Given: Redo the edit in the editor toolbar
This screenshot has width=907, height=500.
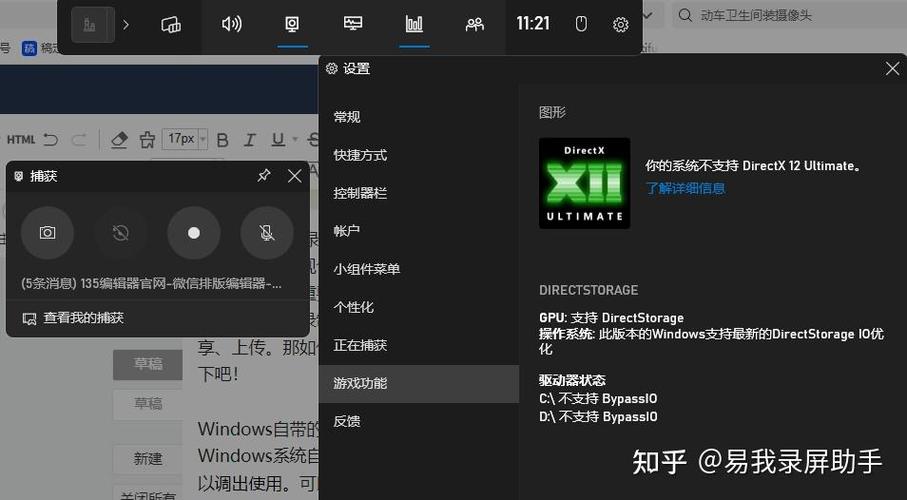Looking at the screenshot, I should tap(79, 139).
